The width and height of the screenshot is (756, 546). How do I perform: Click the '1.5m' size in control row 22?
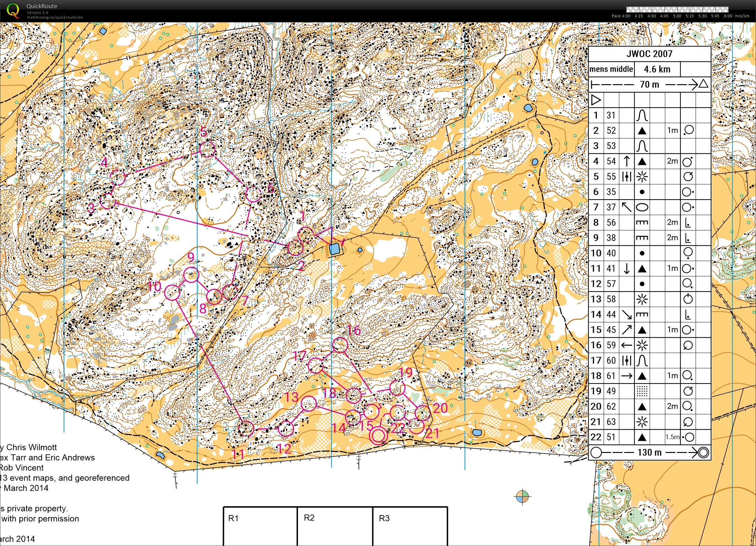coord(672,437)
